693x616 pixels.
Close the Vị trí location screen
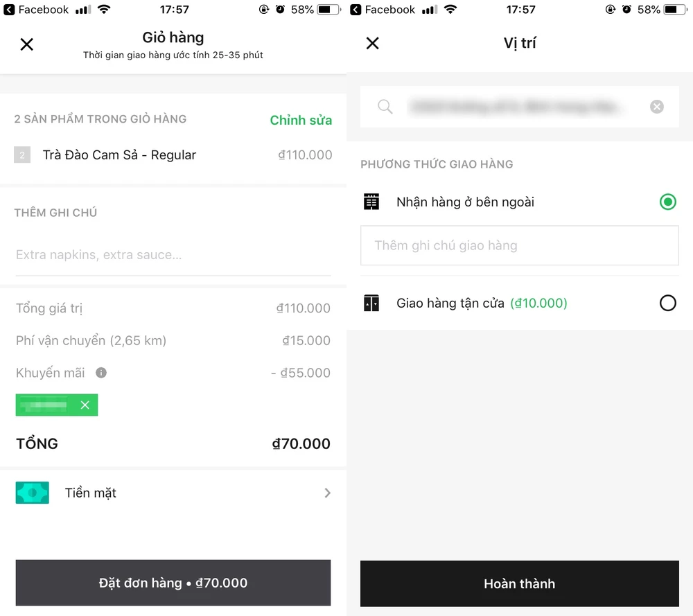[373, 43]
